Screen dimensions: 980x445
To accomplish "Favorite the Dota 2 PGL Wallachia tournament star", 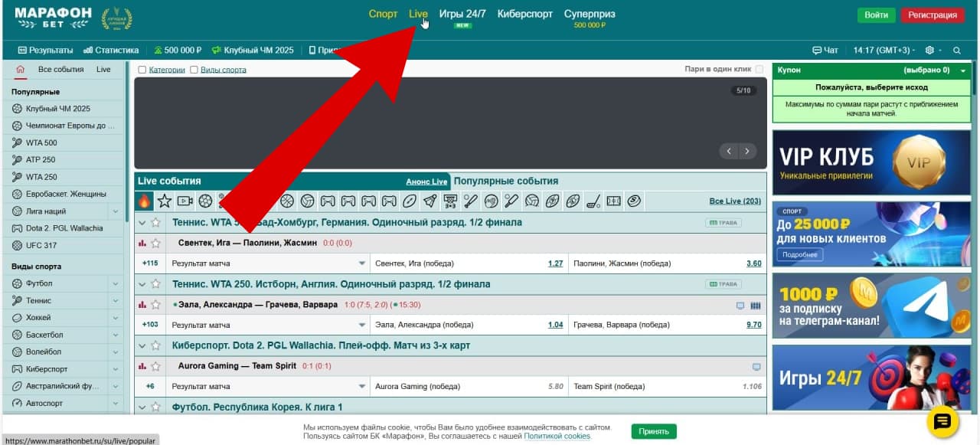I will pos(156,345).
